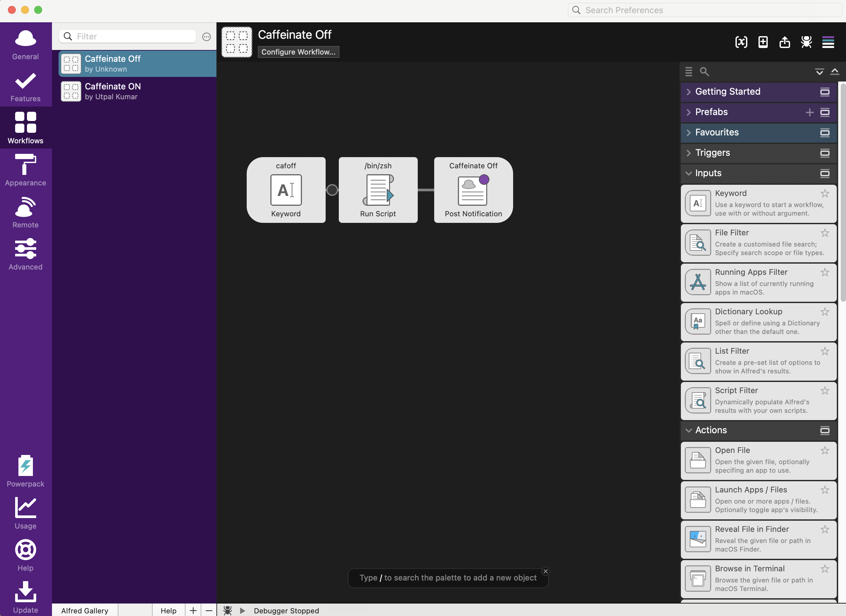Click the export workflow share icon

pos(784,42)
